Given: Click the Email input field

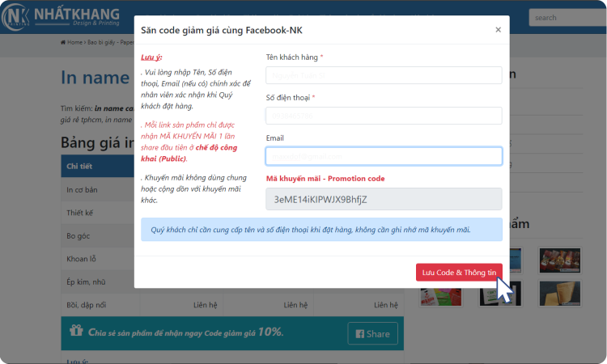Looking at the screenshot, I should 384,156.
